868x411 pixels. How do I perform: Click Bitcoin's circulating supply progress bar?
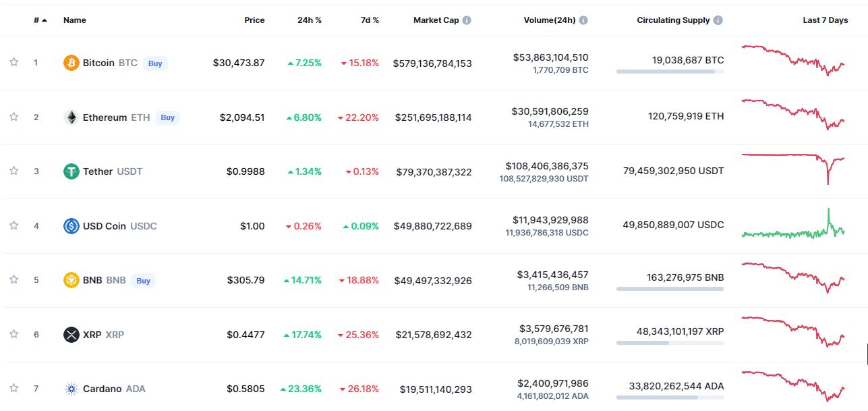click(x=670, y=72)
